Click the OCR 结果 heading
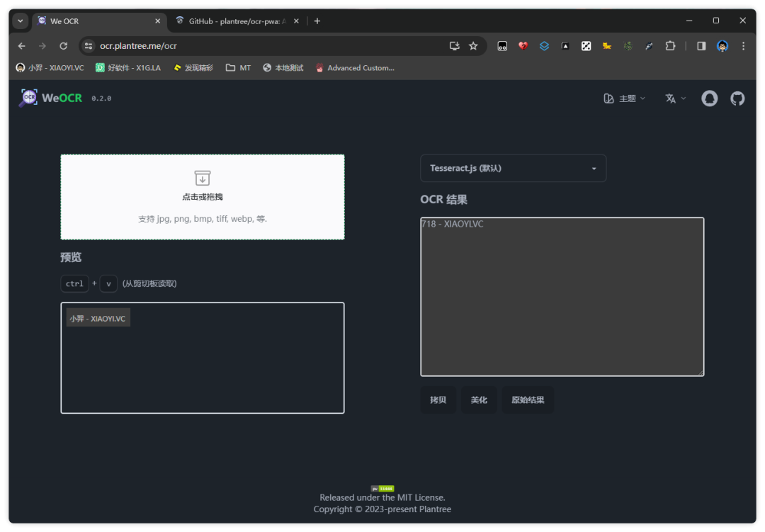Screen dimensions: 765x532 [x=444, y=200]
